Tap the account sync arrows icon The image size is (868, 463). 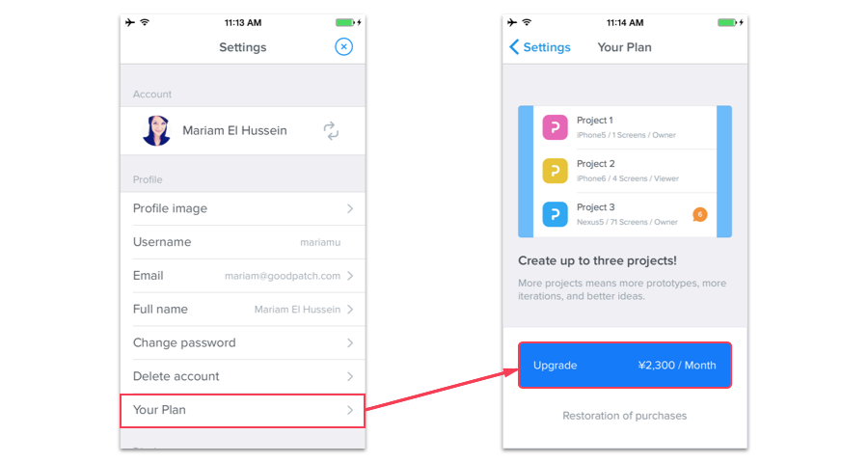pyautogui.click(x=331, y=131)
